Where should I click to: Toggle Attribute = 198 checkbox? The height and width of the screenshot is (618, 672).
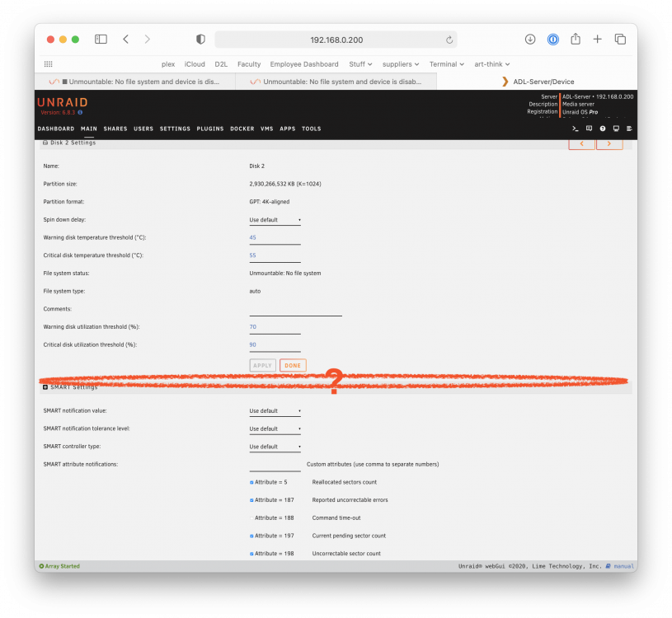[x=251, y=554]
